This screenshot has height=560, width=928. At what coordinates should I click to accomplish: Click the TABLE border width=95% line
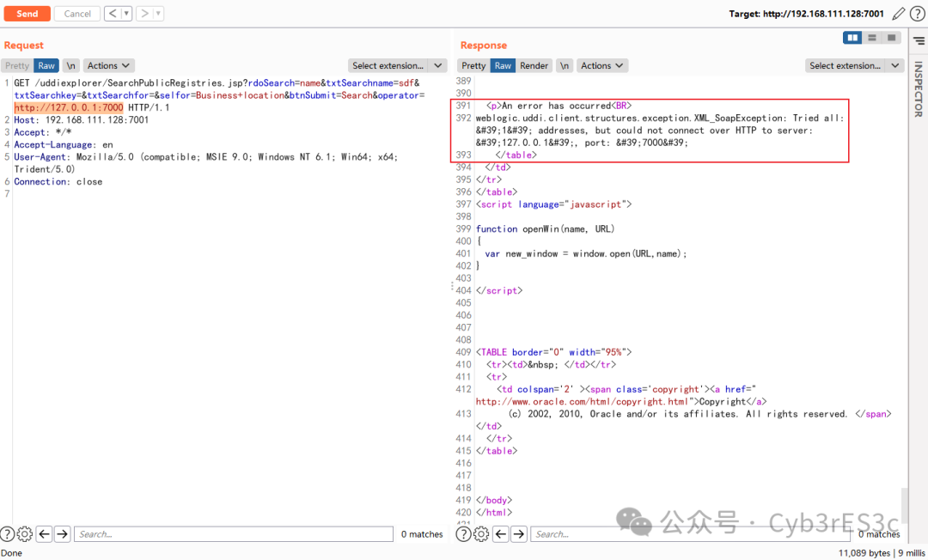coord(554,352)
